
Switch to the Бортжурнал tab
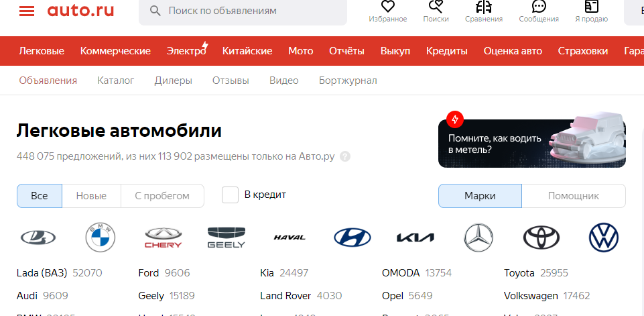[x=348, y=81]
